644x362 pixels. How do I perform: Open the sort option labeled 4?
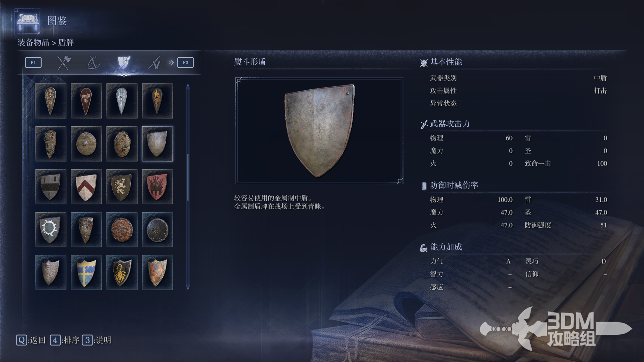coord(65,340)
